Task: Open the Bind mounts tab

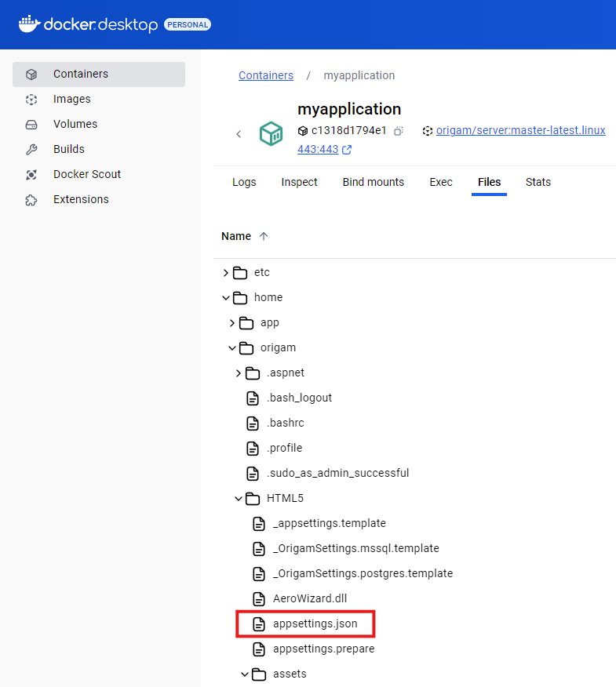Action: click(373, 182)
